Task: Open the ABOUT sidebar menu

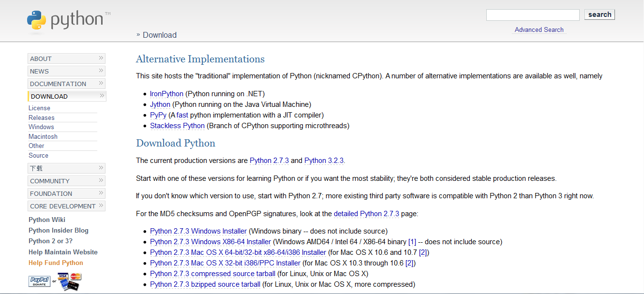Action: [66, 59]
